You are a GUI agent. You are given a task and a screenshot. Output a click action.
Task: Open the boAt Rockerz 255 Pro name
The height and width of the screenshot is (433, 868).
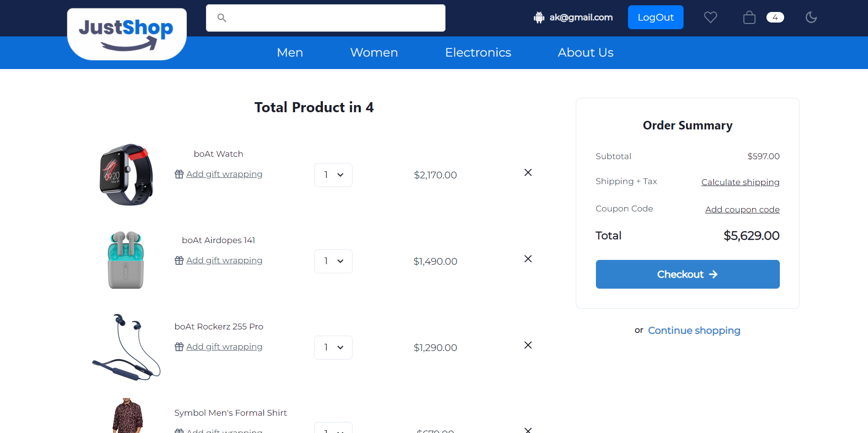219,327
